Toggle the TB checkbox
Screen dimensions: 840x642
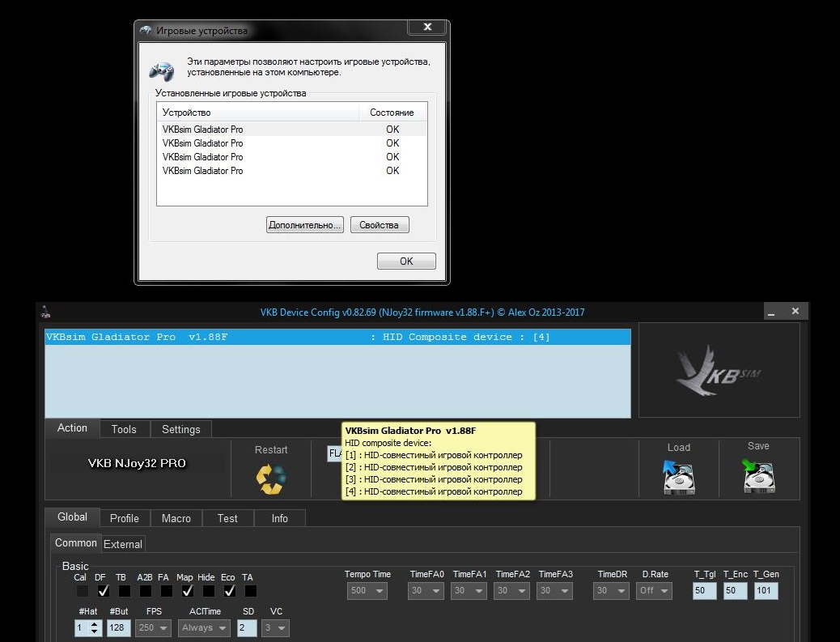click(x=125, y=590)
